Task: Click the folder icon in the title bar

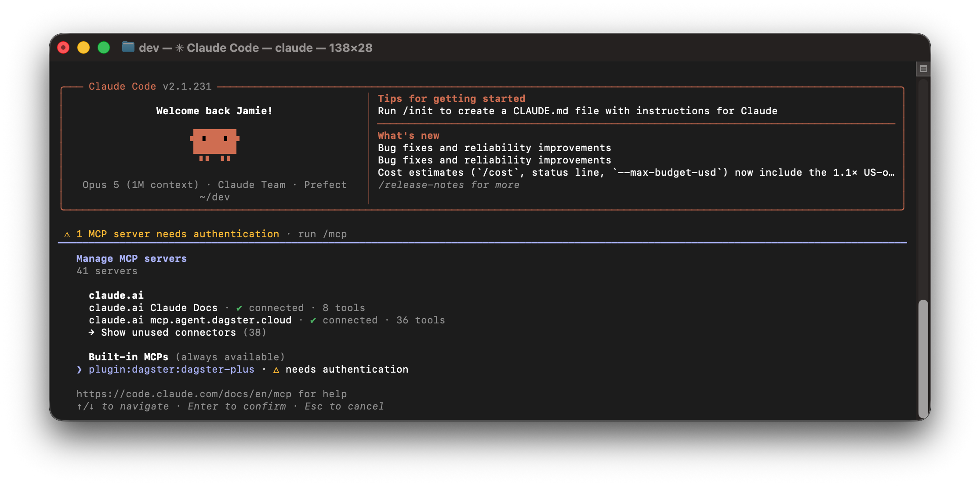Action: click(128, 47)
